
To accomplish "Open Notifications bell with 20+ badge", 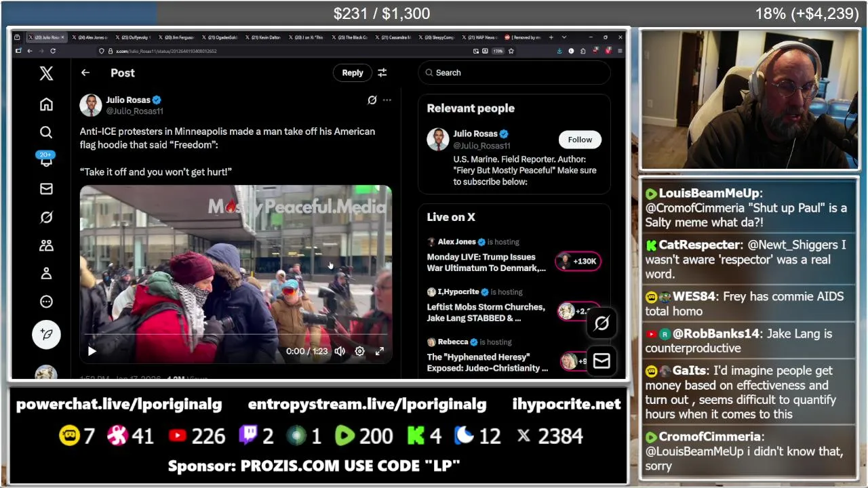I will 46,160.
